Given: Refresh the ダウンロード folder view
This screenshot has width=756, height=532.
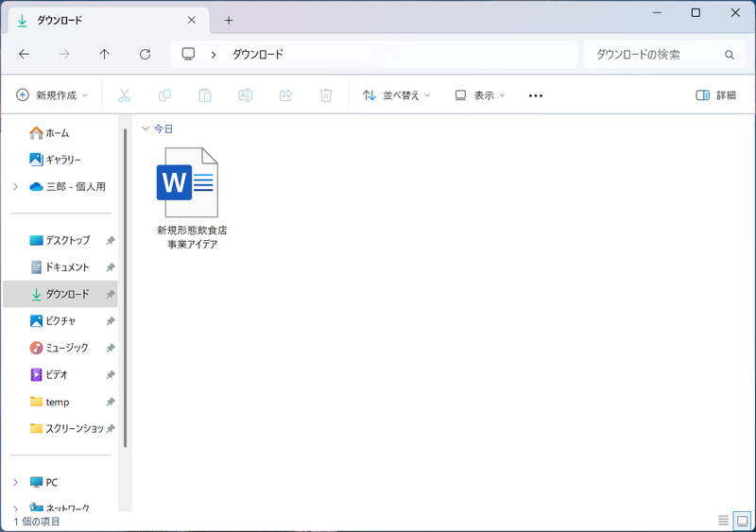Looking at the screenshot, I should [145, 54].
